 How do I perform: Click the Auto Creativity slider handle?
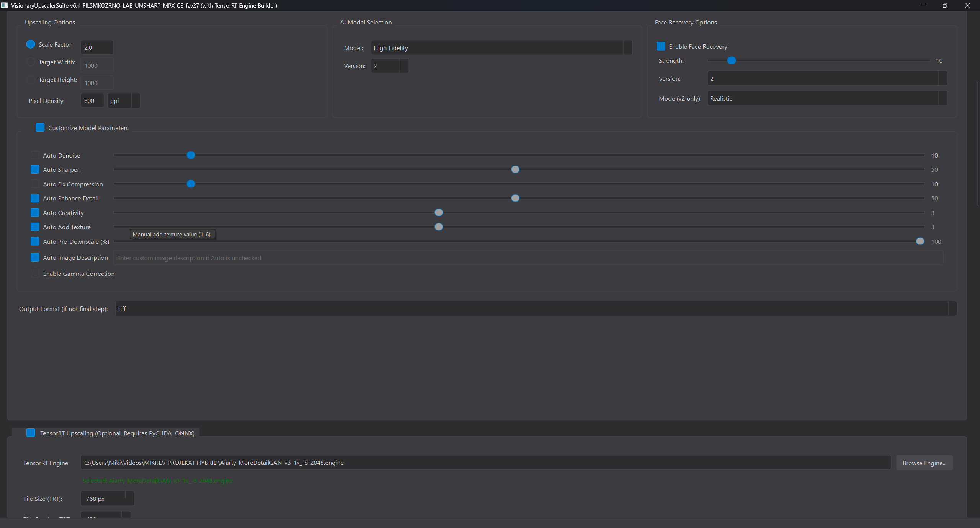tap(439, 212)
